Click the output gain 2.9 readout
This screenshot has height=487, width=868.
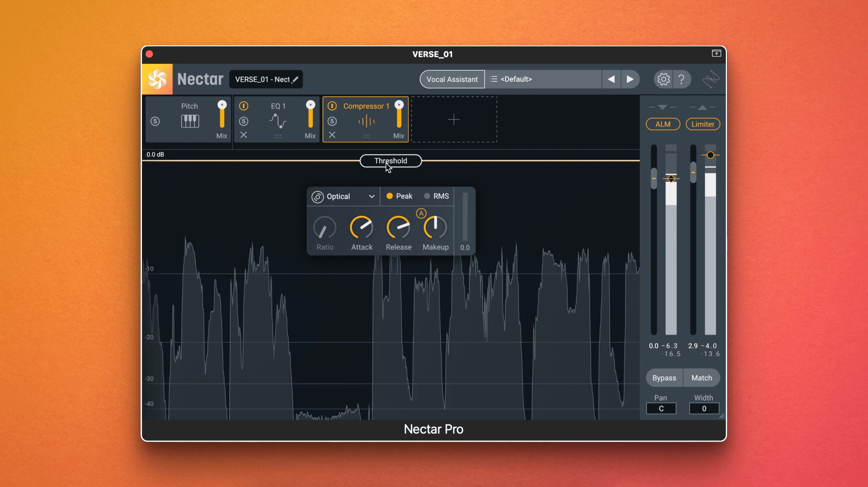coord(693,346)
